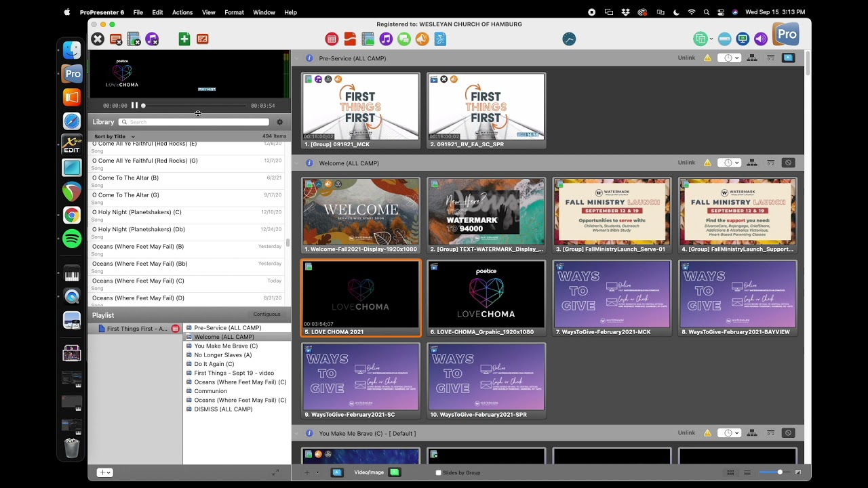The width and height of the screenshot is (868, 488).
Task: Click expand arrows icon below playlist panel
Action: [x=275, y=472]
